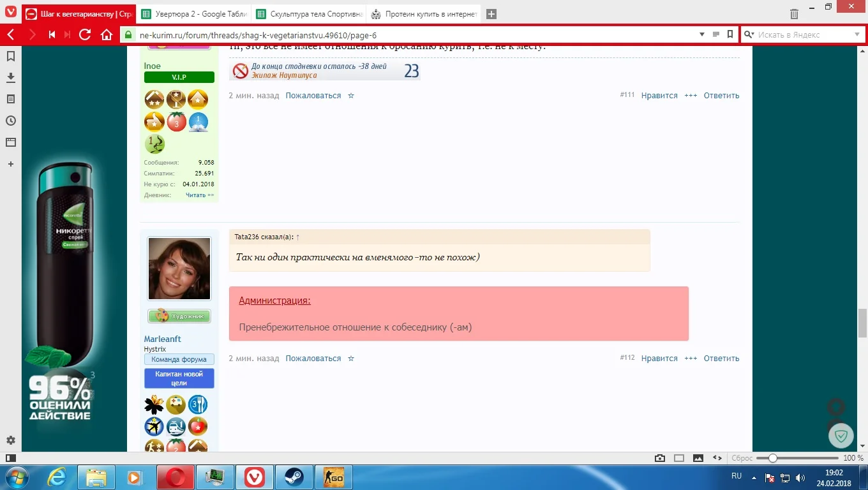The image size is (868, 490).
Task: Expand hidden icons in the system tray
Action: pyautogui.click(x=753, y=476)
